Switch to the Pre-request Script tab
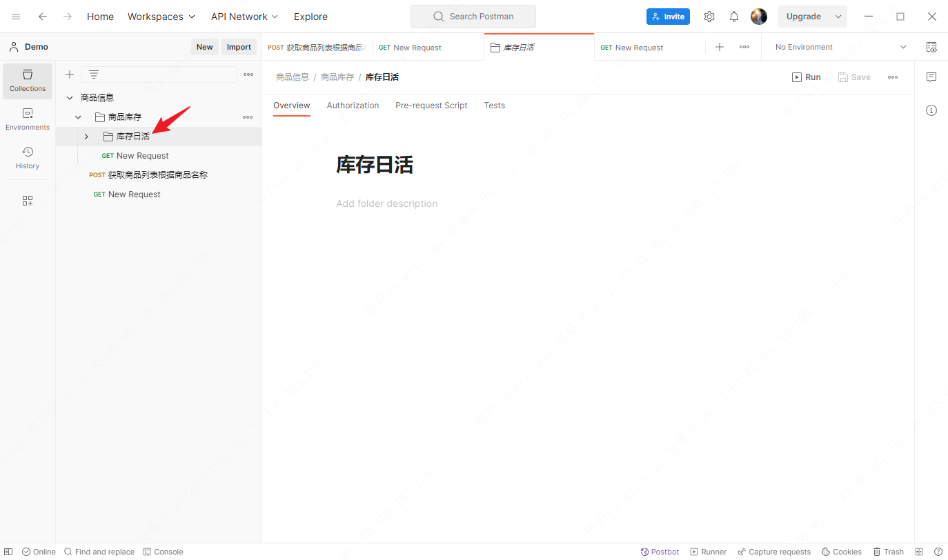The width and height of the screenshot is (948, 560). (x=431, y=106)
